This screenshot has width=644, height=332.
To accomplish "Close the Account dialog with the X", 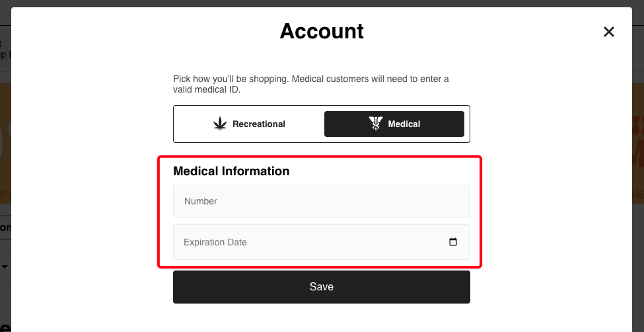I will tap(609, 32).
